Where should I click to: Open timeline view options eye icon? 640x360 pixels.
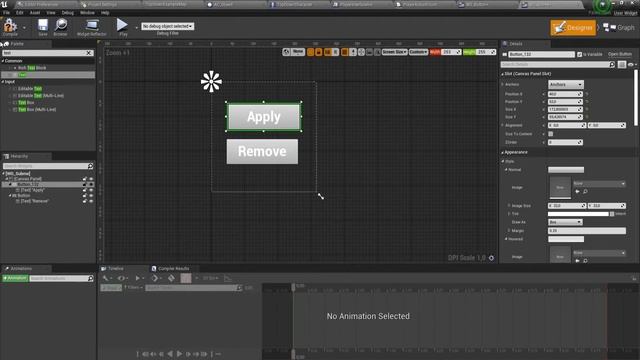[x=122, y=278]
